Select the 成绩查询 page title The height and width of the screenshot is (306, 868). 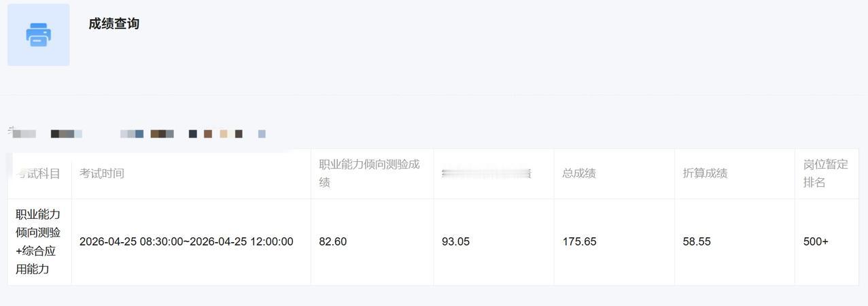114,24
